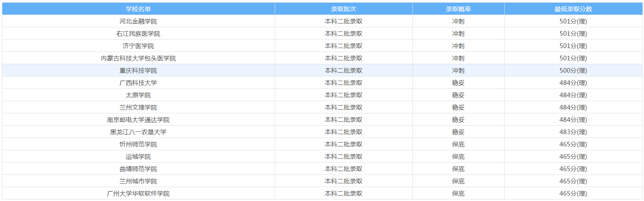Select 内蒙古科技大学包头医学院 cell
Image resolution: width=644 pixels, height=201 pixels.
click(138, 58)
